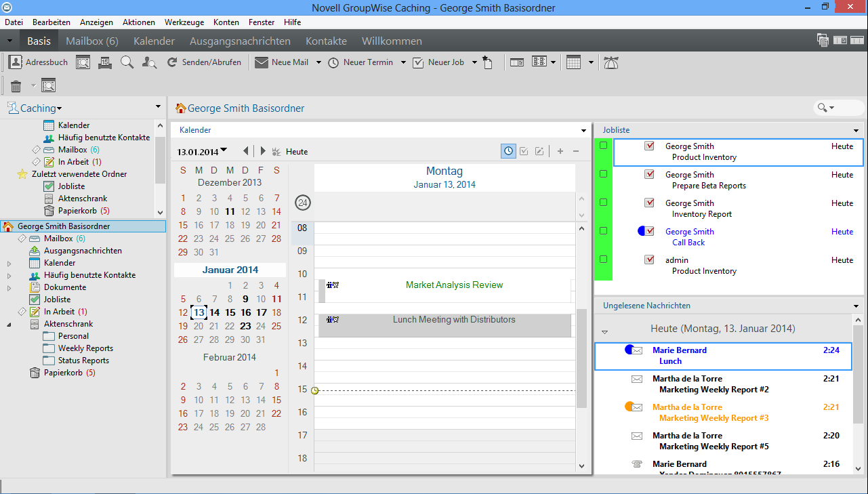Open the Neuer Termin dropdown arrow
Viewport: 868px width, 494px height.
click(x=403, y=62)
